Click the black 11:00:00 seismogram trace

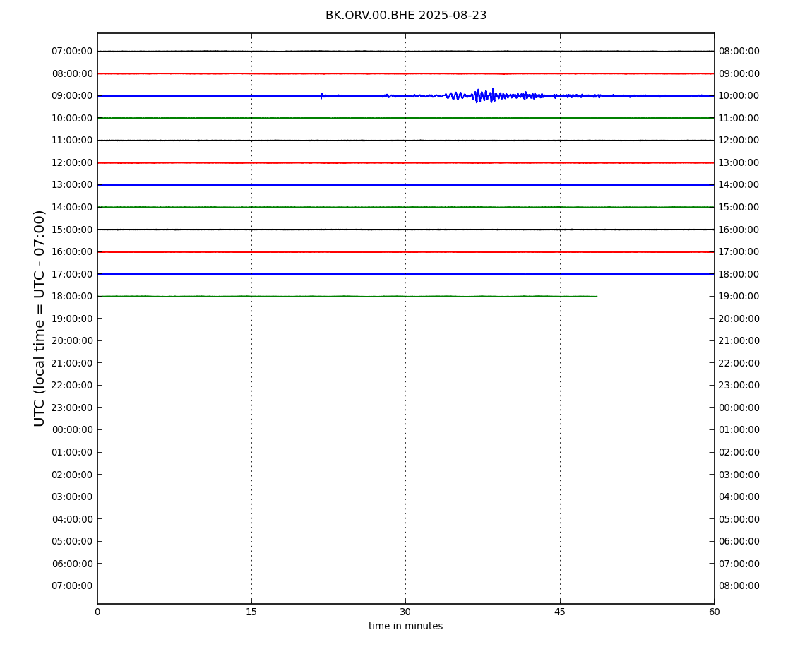tap(405, 141)
